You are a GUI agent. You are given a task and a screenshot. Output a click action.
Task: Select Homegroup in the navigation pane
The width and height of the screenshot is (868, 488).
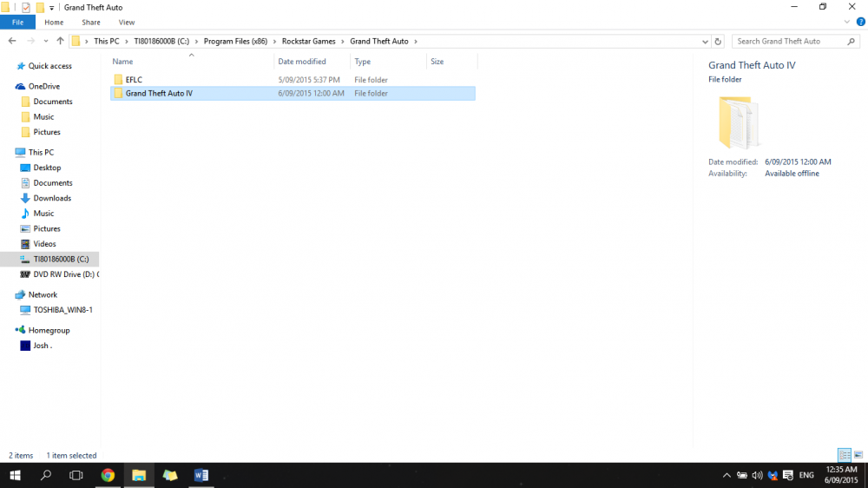pos(49,330)
